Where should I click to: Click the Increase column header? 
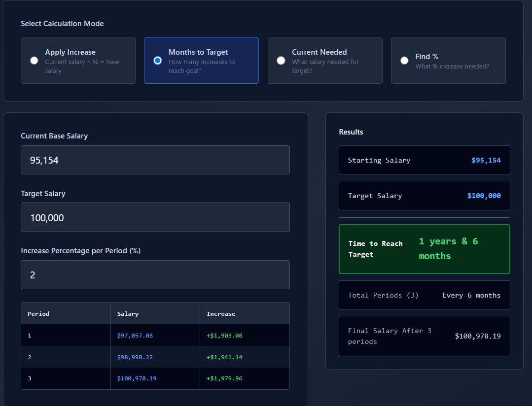click(x=221, y=314)
